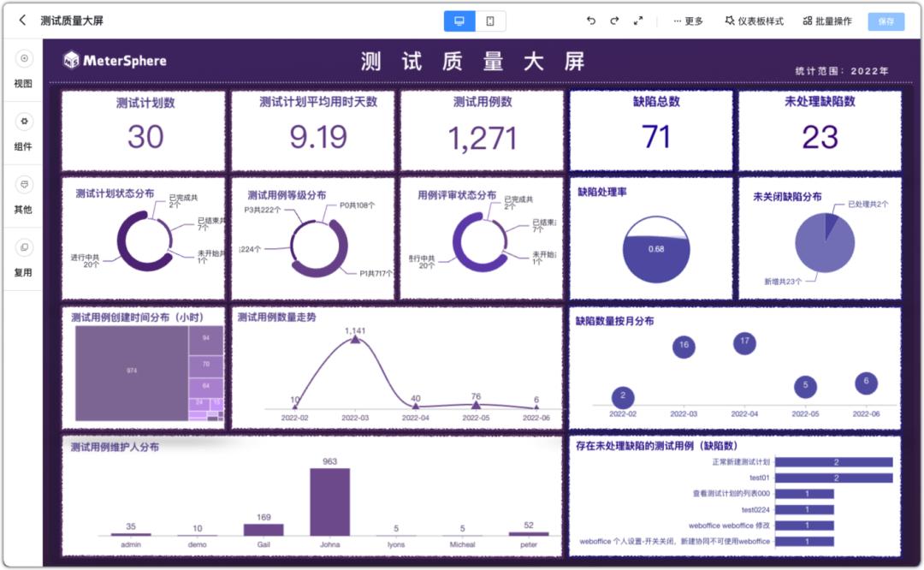Image resolution: width=924 pixels, height=570 pixels.
Task: Switch to desktop preview mode
Action: point(459,20)
